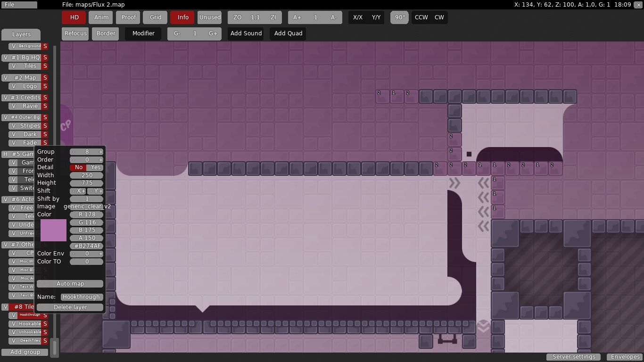The image size is (644, 362).
Task: Flip vertically with the Y/Y button
Action: 376,17
